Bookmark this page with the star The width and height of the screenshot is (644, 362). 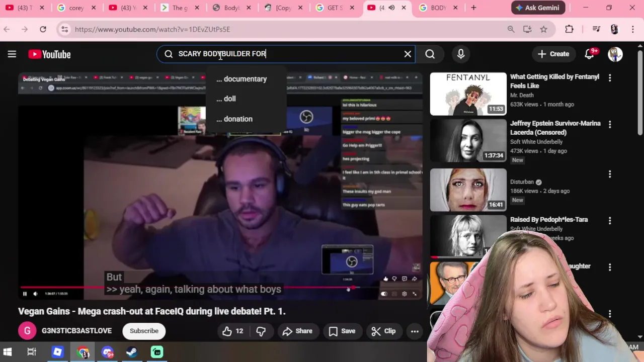(x=543, y=29)
